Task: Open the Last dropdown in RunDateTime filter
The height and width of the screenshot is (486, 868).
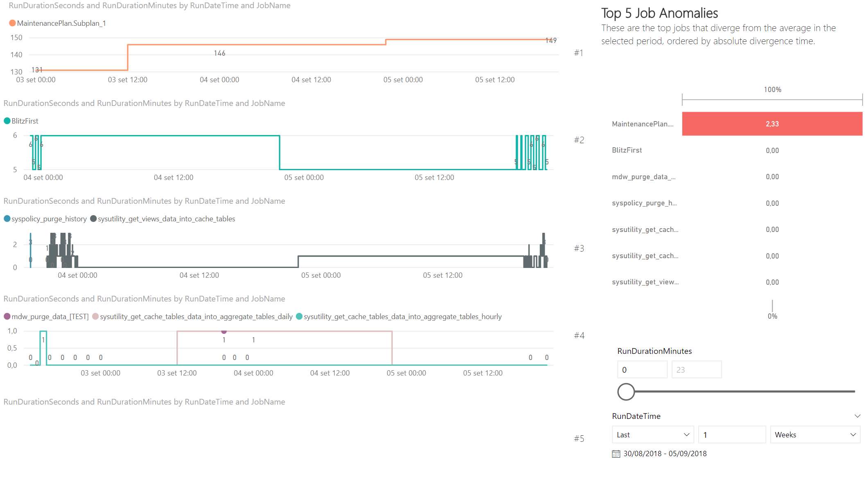Action: pos(652,434)
